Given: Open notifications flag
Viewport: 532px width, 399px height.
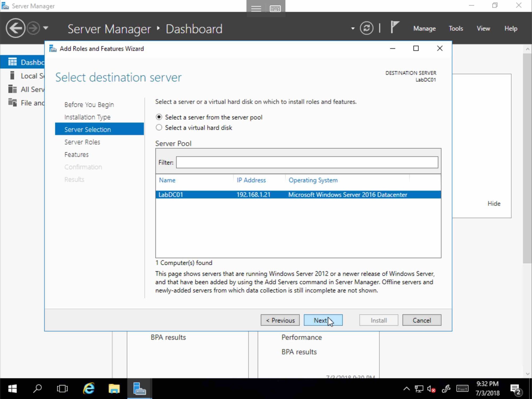Looking at the screenshot, I should 395,27.
